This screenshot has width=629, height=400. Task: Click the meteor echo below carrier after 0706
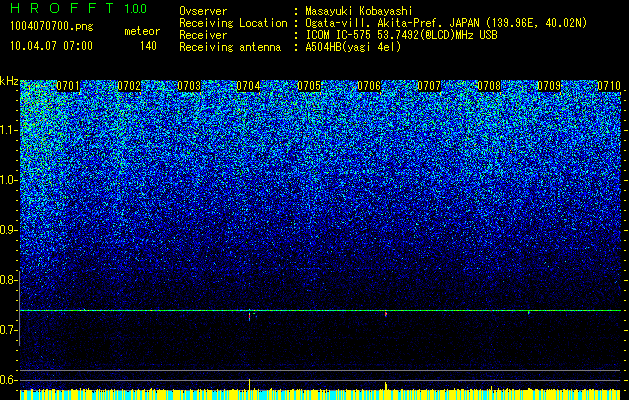click(386, 314)
